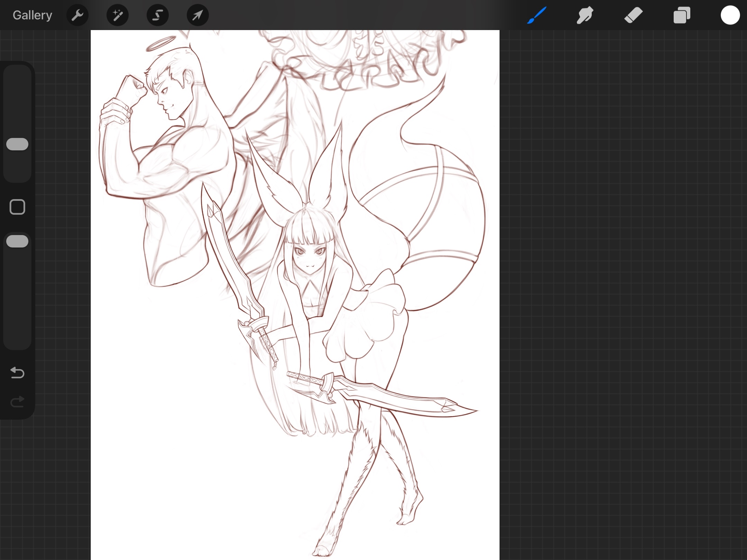Open the Gallery view
The height and width of the screenshot is (560, 747).
point(32,15)
